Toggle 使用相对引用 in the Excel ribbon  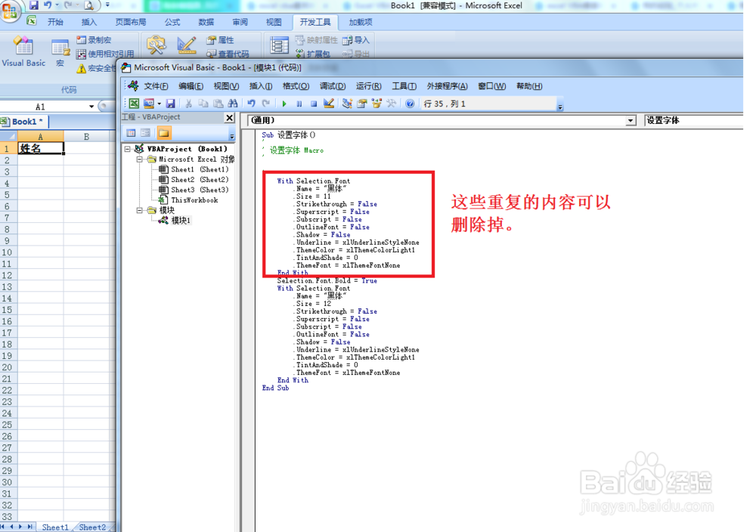105,54
